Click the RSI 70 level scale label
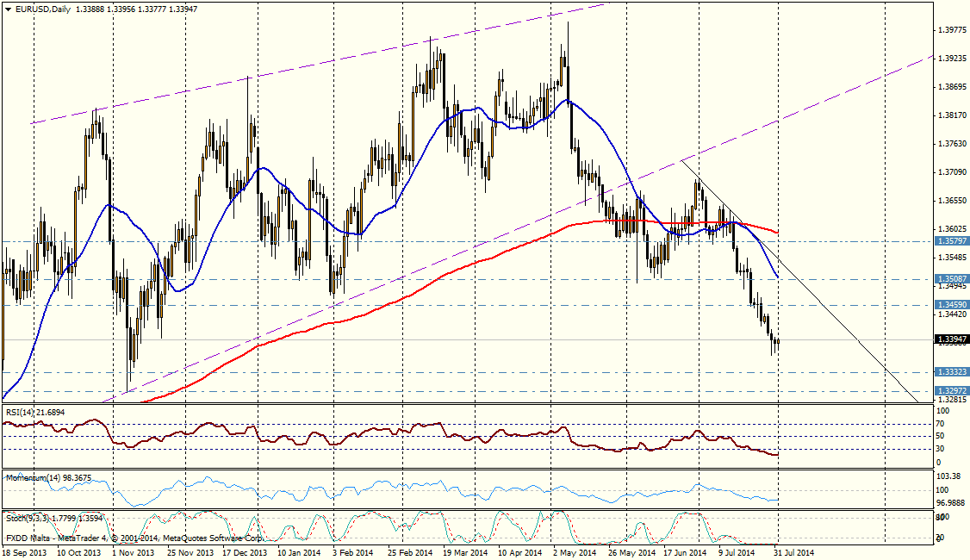This screenshot has width=970, height=560. pyautogui.click(x=942, y=424)
